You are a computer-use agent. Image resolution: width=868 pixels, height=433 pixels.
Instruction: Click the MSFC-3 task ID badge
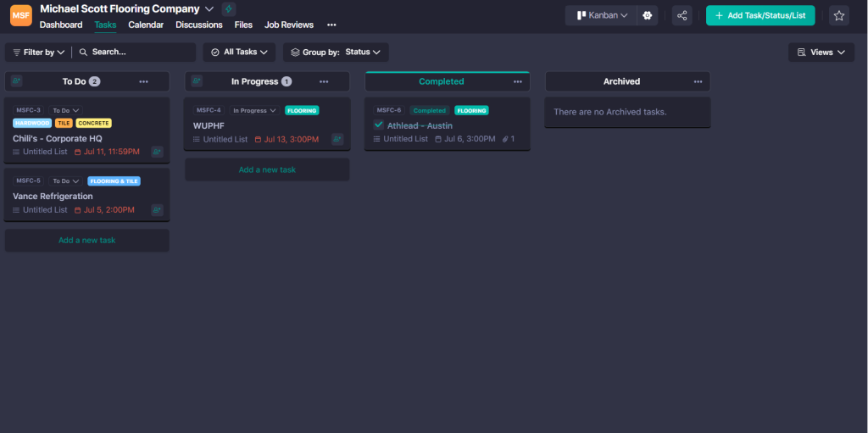28,110
